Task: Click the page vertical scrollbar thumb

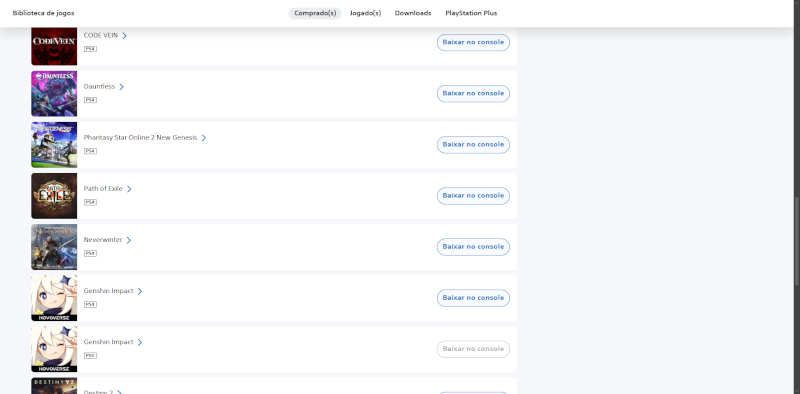Action: tap(796, 241)
